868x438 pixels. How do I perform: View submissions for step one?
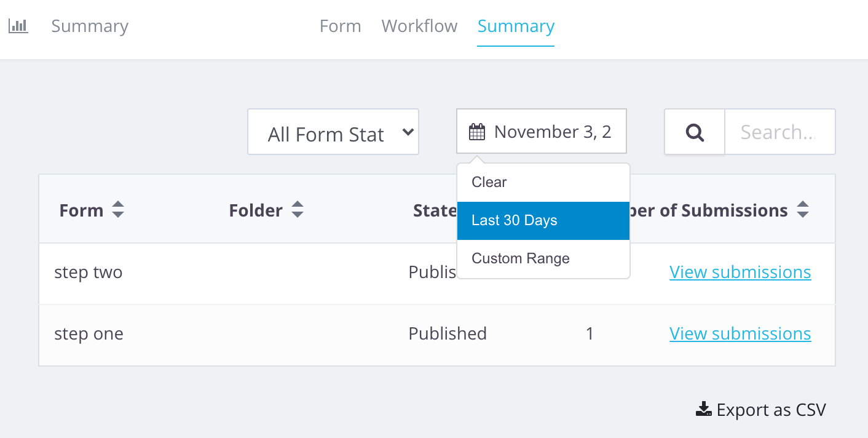coord(740,333)
